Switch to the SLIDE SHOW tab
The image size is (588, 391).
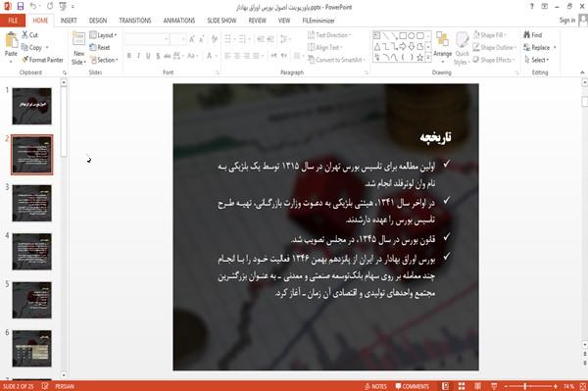221,21
